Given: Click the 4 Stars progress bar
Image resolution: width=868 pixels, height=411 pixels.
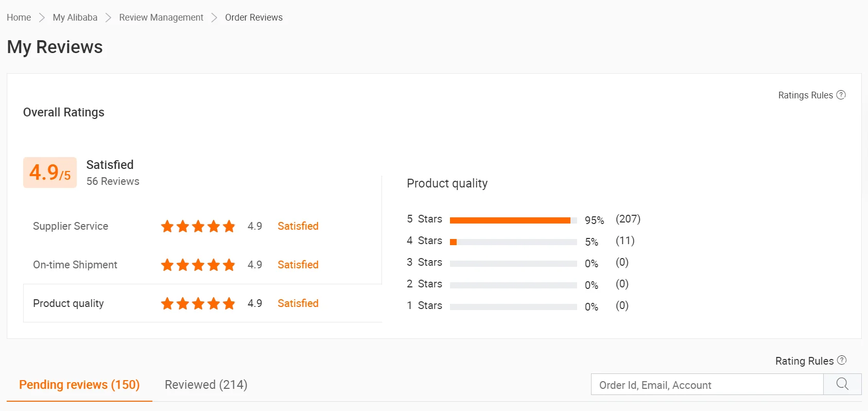Looking at the screenshot, I should point(513,242).
